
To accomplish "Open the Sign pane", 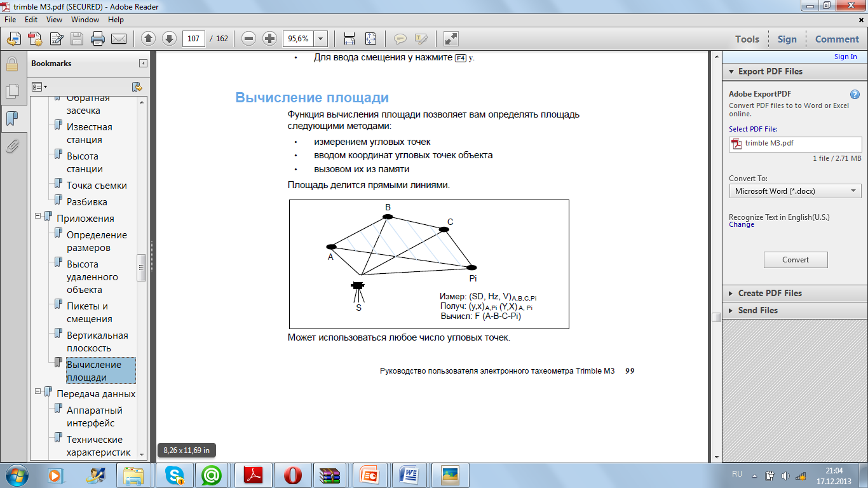I will point(787,39).
